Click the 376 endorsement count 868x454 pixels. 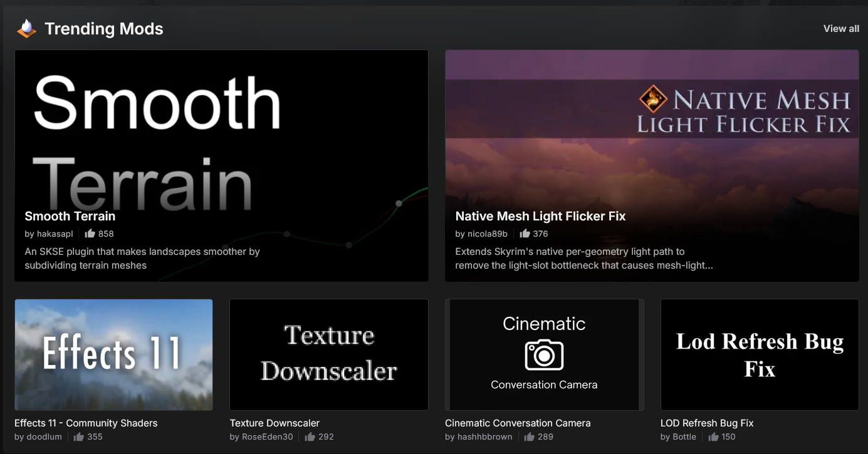click(540, 234)
